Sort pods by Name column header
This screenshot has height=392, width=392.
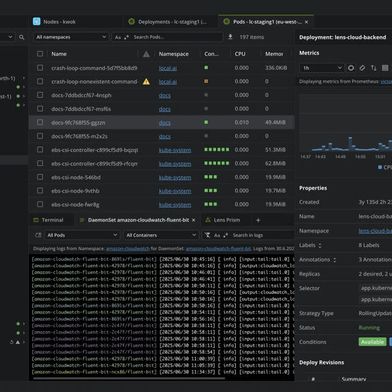pos(59,54)
